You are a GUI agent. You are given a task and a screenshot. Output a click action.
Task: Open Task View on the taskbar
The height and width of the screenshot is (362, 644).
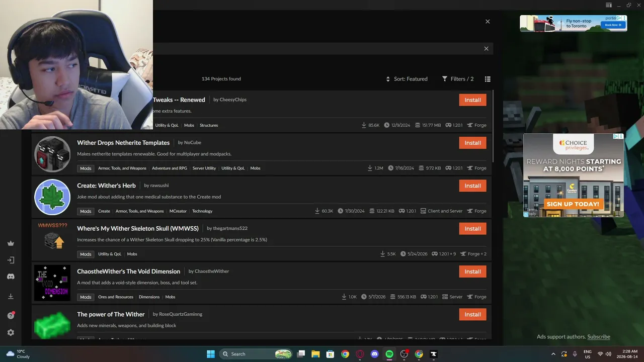tap(301, 354)
